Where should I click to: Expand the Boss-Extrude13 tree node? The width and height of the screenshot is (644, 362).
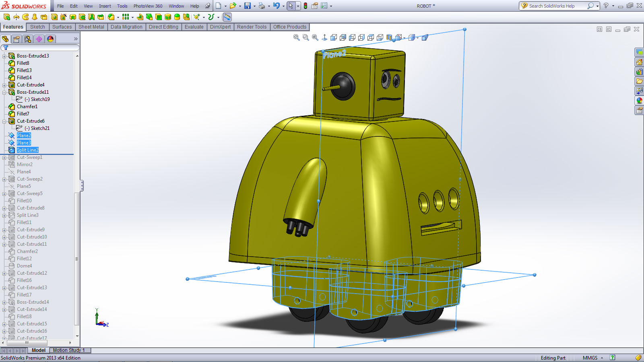tap(4, 56)
